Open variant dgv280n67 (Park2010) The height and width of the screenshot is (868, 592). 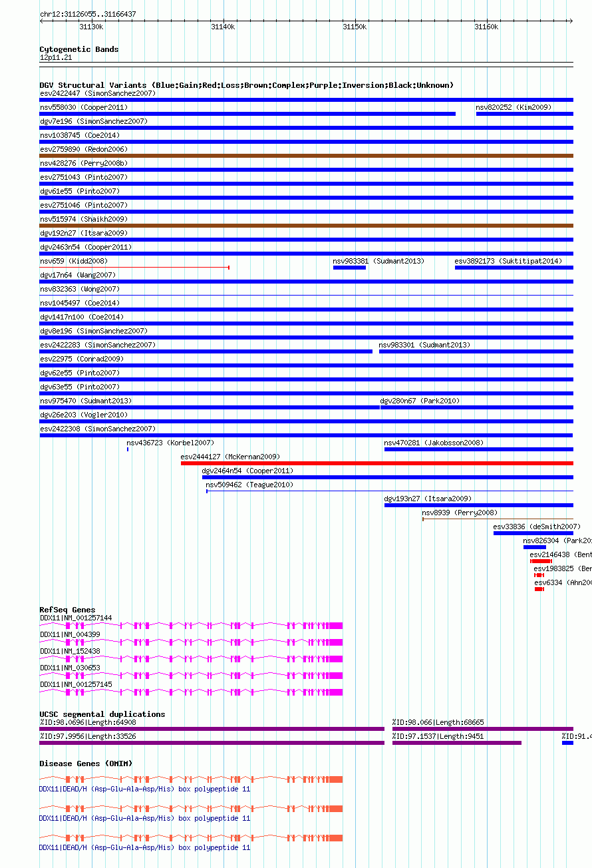tap(420, 401)
